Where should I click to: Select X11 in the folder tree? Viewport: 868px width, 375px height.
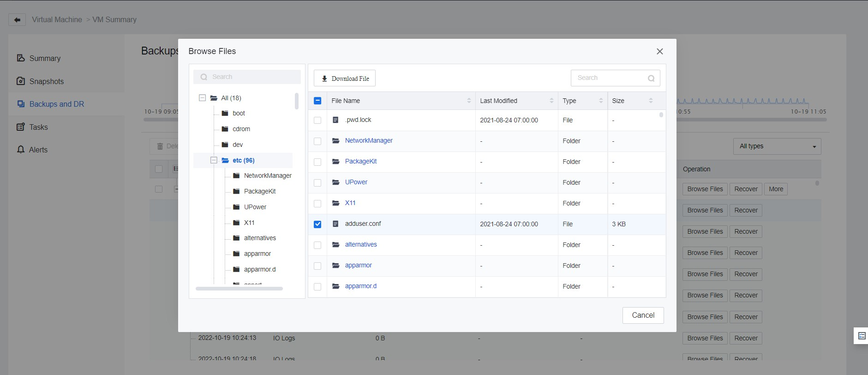249,223
